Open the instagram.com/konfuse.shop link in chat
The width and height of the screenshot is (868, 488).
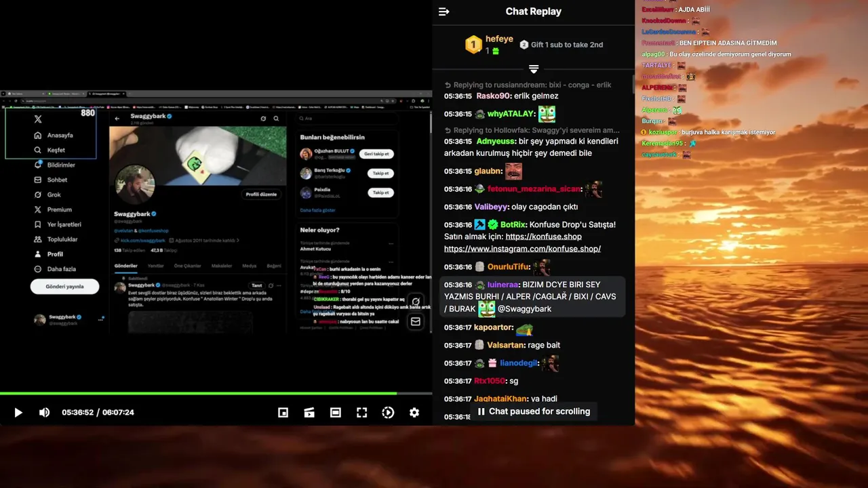tap(522, 249)
